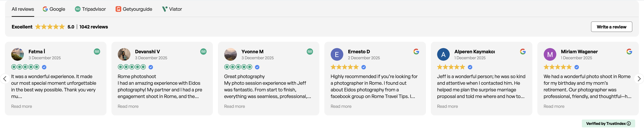Viewport: 644px width, 129px height.
Task: Click the Write a review button
Action: pos(612,27)
